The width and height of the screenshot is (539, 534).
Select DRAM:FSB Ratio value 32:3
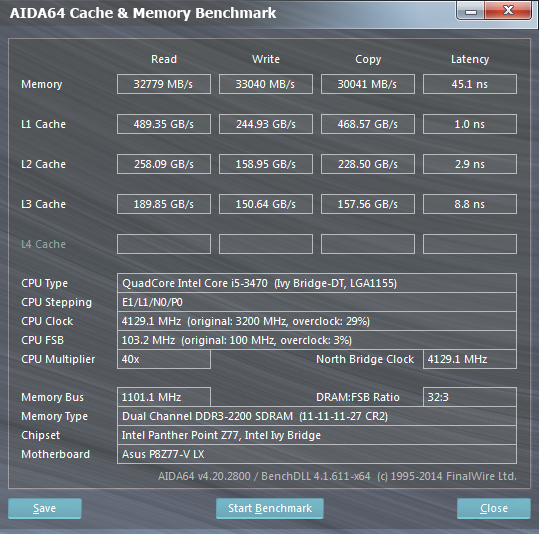[470, 397]
